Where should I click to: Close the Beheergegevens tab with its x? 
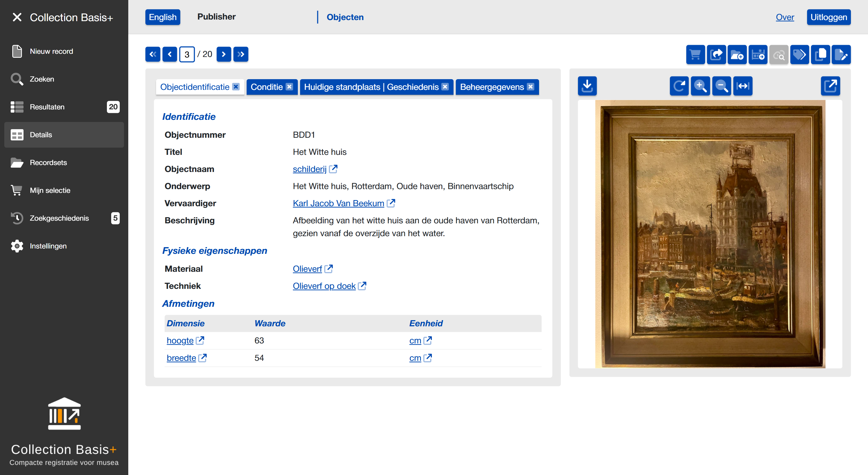coord(531,87)
